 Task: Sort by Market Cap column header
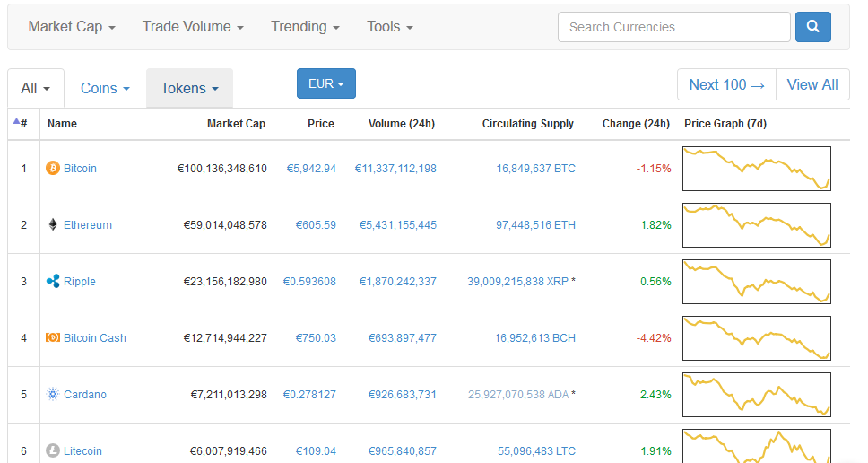(236, 124)
